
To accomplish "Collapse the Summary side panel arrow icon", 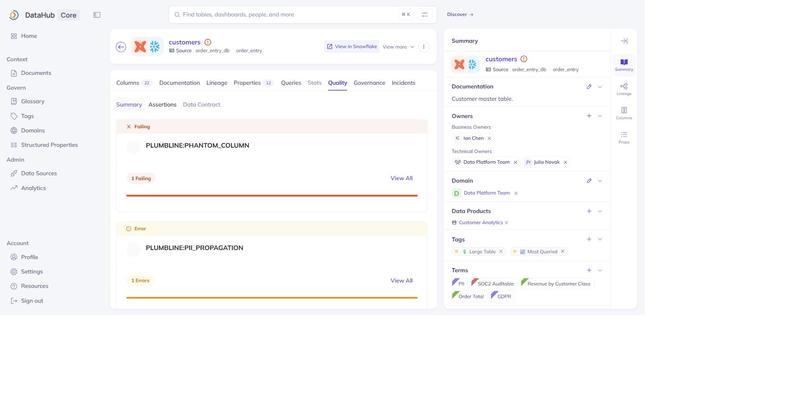I will (624, 41).
